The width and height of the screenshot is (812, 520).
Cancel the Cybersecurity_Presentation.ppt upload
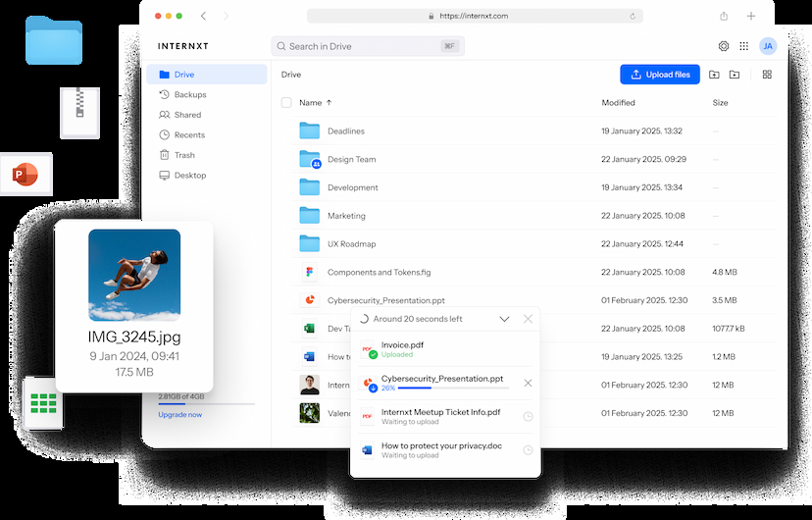pos(528,383)
